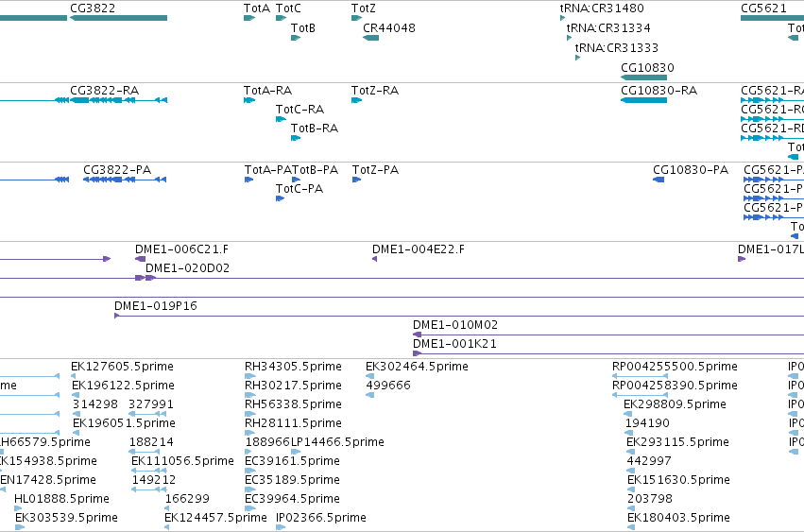Click the 327991 EST label

[151, 404]
